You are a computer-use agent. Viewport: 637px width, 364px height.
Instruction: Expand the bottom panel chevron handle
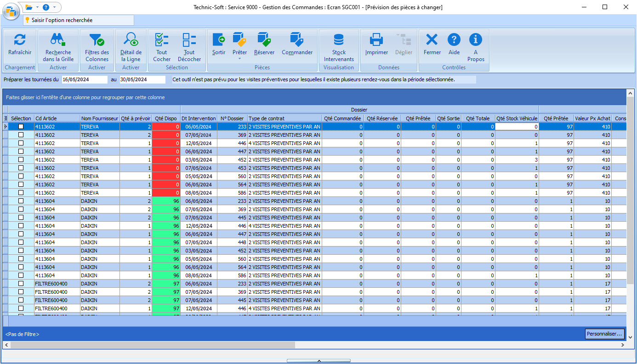pos(318,361)
